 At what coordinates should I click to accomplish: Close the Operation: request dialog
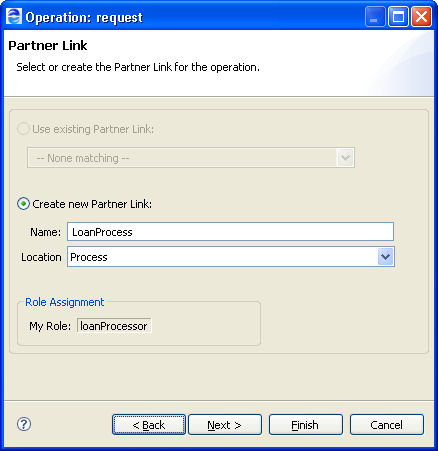tap(421, 16)
